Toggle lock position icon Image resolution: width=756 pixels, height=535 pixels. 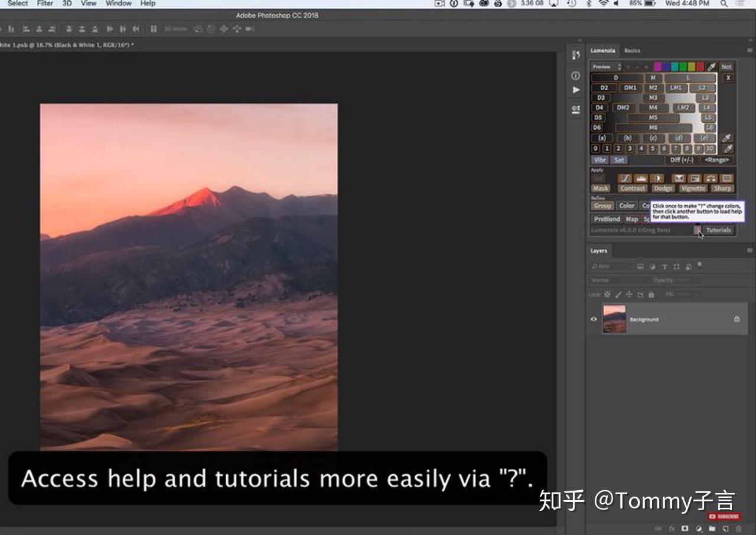coord(630,294)
